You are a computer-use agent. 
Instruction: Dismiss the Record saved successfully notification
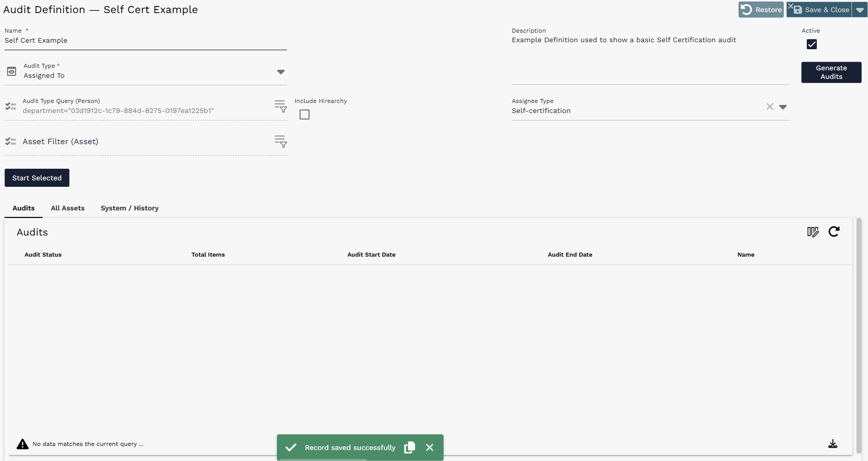[x=429, y=447]
